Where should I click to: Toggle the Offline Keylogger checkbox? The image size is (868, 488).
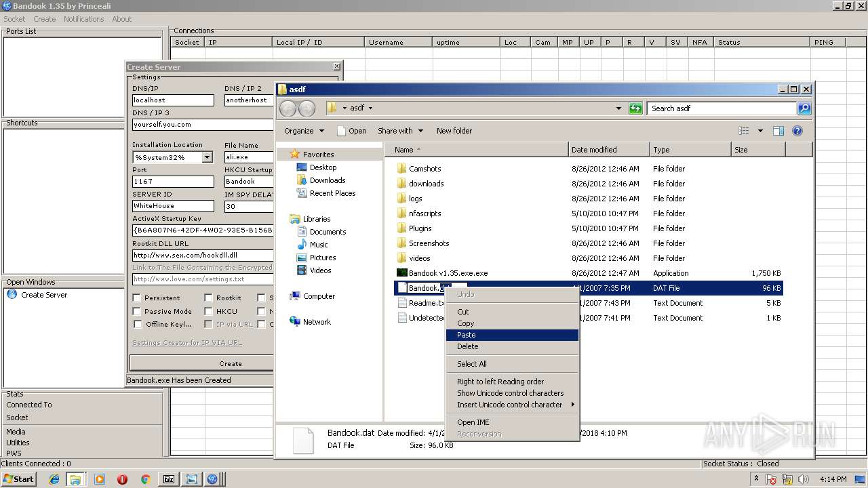[137, 324]
